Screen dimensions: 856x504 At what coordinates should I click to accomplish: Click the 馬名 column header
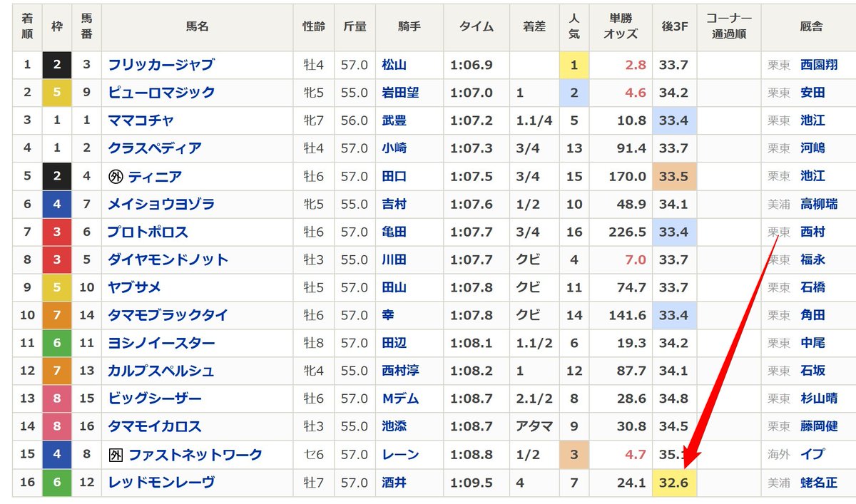(197, 26)
